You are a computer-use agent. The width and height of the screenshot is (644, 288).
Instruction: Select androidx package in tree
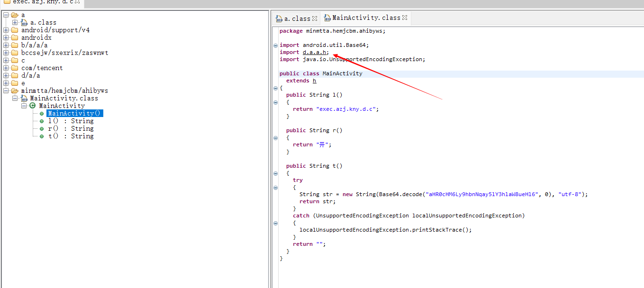[x=36, y=37]
